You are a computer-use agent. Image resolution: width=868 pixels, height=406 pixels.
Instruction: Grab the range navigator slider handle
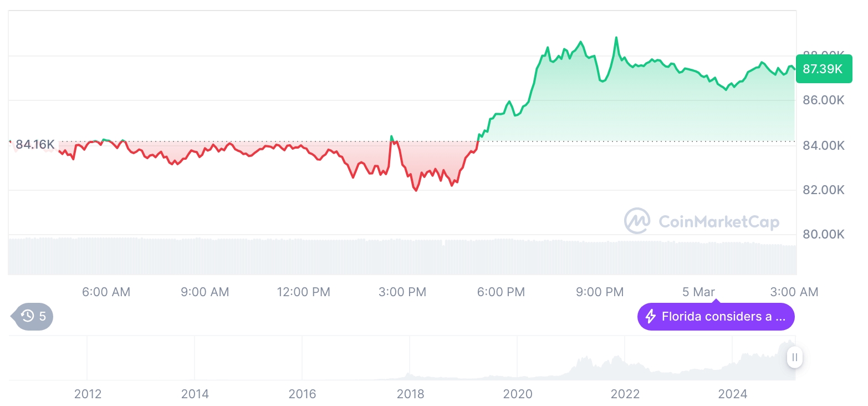(x=795, y=357)
